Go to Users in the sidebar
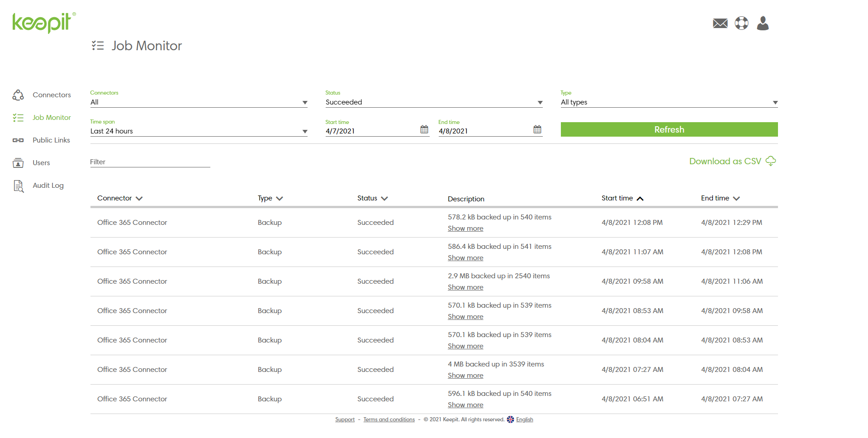868x438 pixels. click(41, 163)
